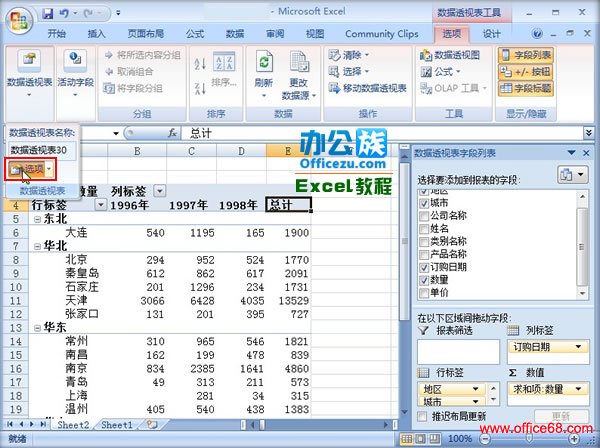Check the 公司名称 field
Viewport: 600px width, 448px height.
(424, 216)
